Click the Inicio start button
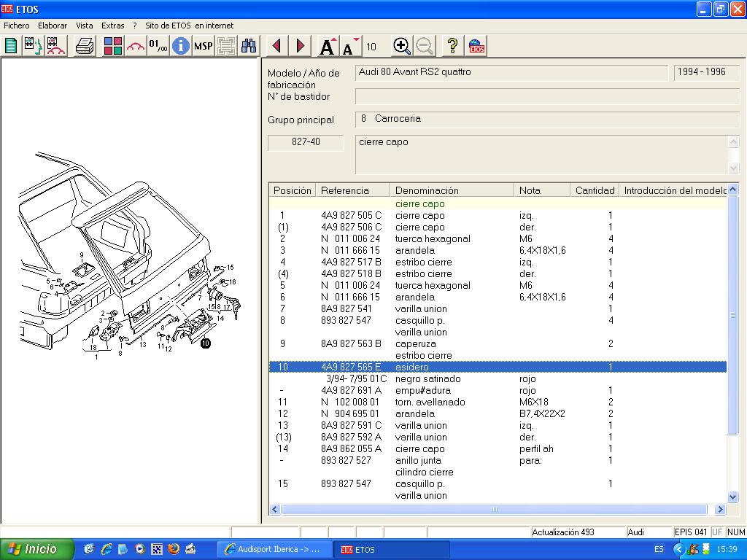 pyautogui.click(x=36, y=549)
